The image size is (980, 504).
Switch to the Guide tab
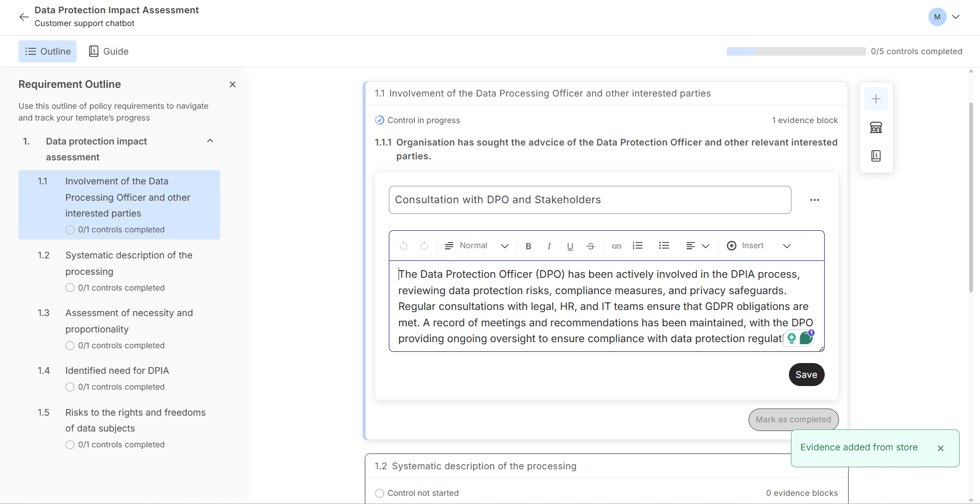coord(109,52)
